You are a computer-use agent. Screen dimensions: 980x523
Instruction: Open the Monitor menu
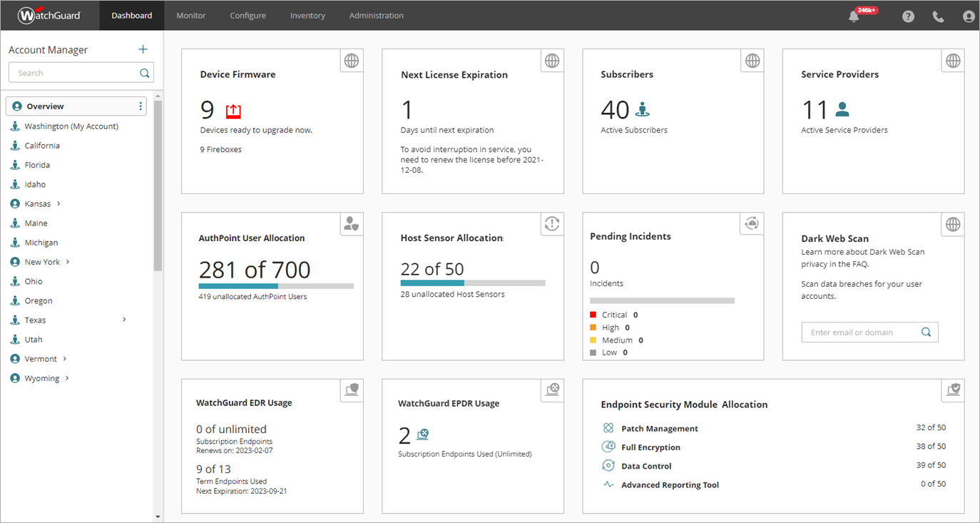coord(191,15)
